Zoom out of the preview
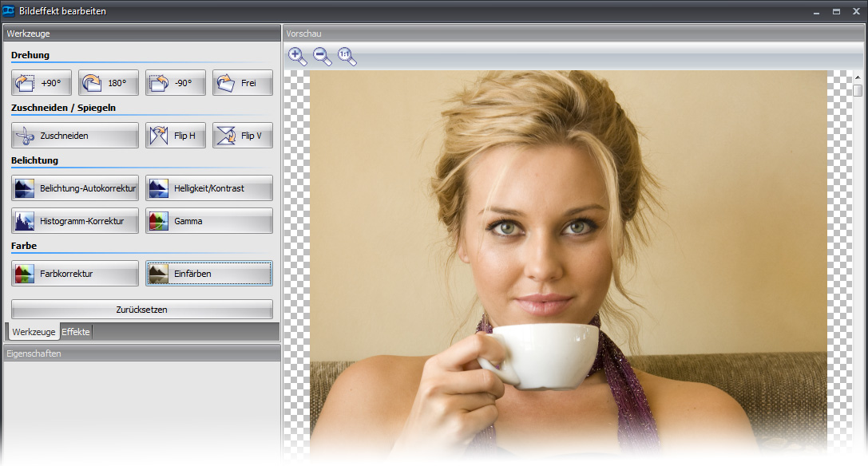This screenshot has width=868, height=466. 322,56
